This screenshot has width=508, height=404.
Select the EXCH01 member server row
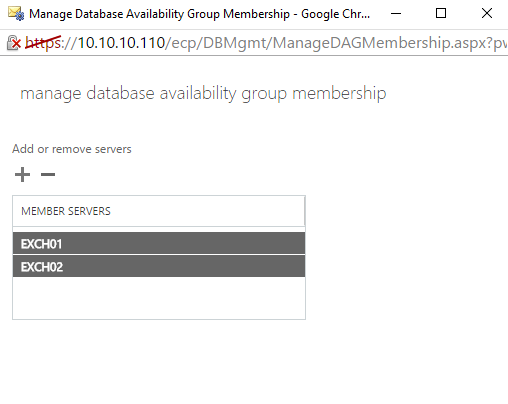coord(159,244)
